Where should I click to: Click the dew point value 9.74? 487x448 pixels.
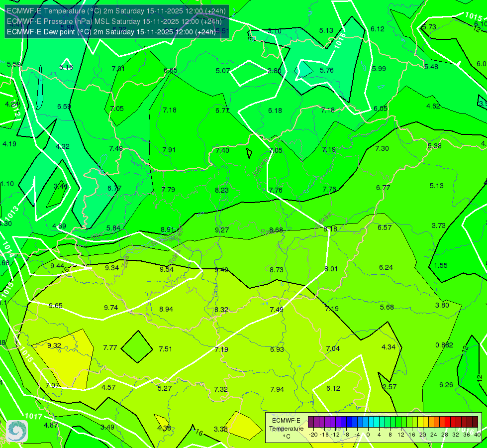tap(111, 308)
